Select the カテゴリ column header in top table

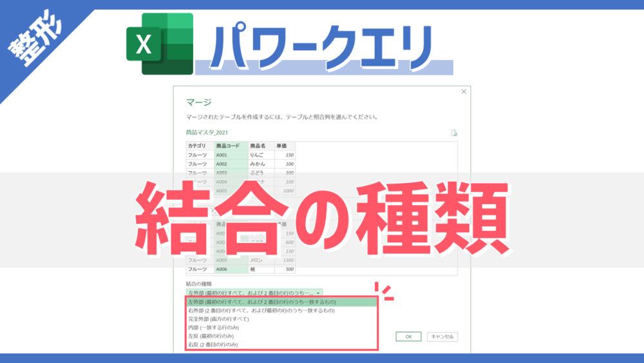pos(200,146)
